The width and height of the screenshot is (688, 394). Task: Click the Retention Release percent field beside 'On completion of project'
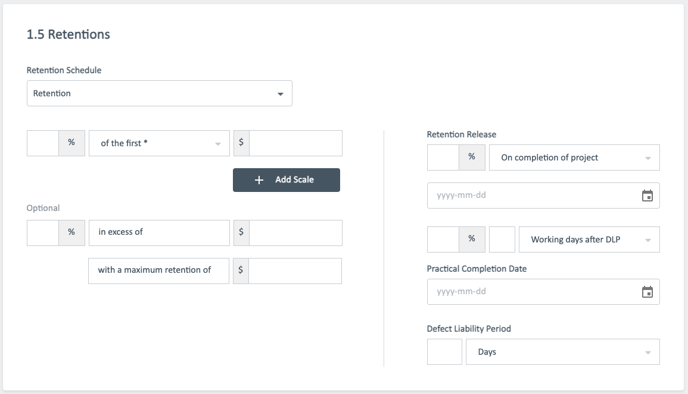pyautogui.click(x=443, y=158)
